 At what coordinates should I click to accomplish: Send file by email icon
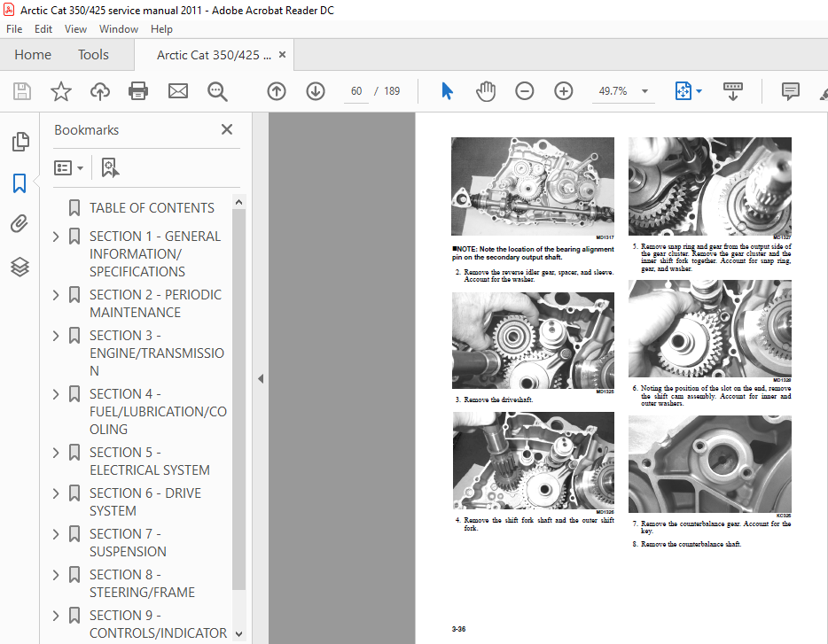click(178, 91)
